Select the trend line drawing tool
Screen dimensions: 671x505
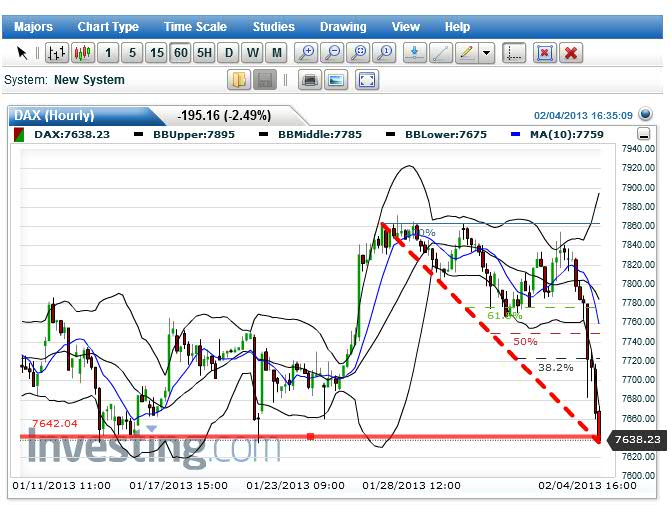point(441,53)
